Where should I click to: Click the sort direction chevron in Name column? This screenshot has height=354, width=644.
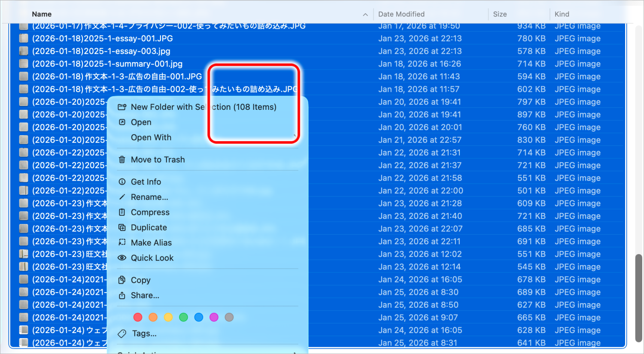(x=365, y=15)
